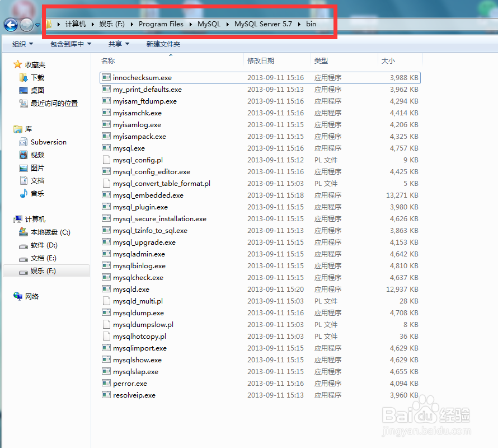This screenshot has height=448, width=498.
Task: Select file mysqlbinlog.exe
Action: (x=139, y=266)
